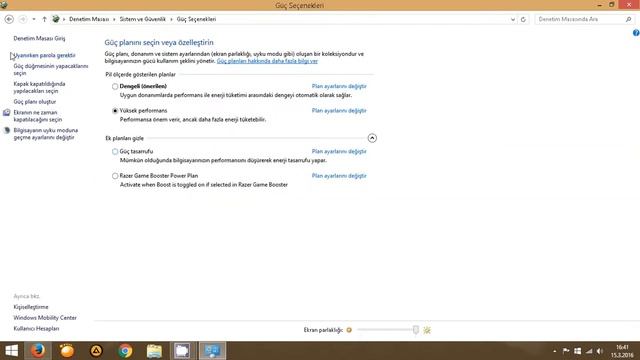Open network signal tray icon
Viewport: 640px width, 360px height.
tap(589, 351)
